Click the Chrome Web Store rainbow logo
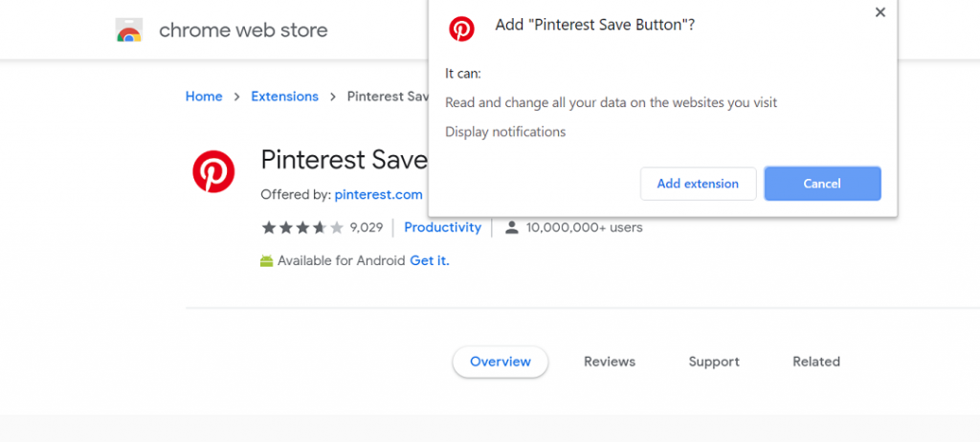Viewport: 980px width, 442px height. [x=129, y=31]
